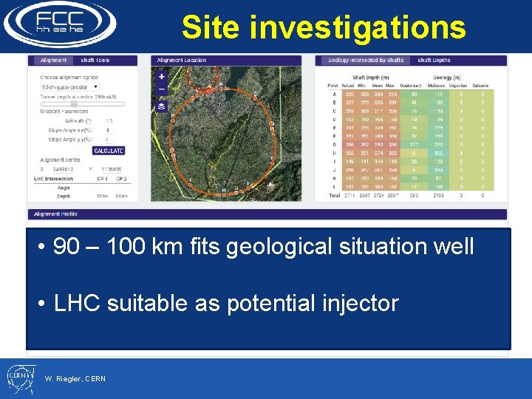The image size is (532, 399).
Task: Click the Alignment Location panel header
Action: tap(226, 61)
